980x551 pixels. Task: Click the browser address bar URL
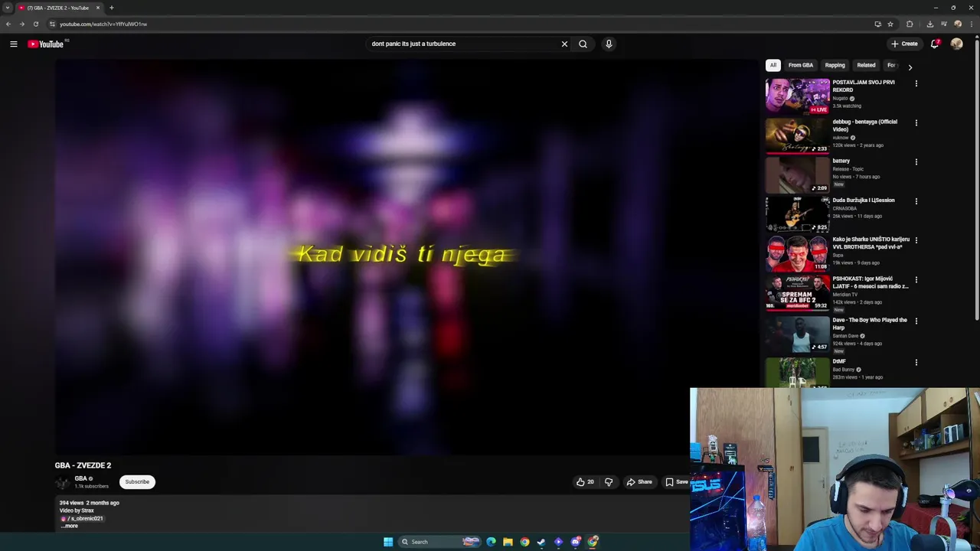103,24
